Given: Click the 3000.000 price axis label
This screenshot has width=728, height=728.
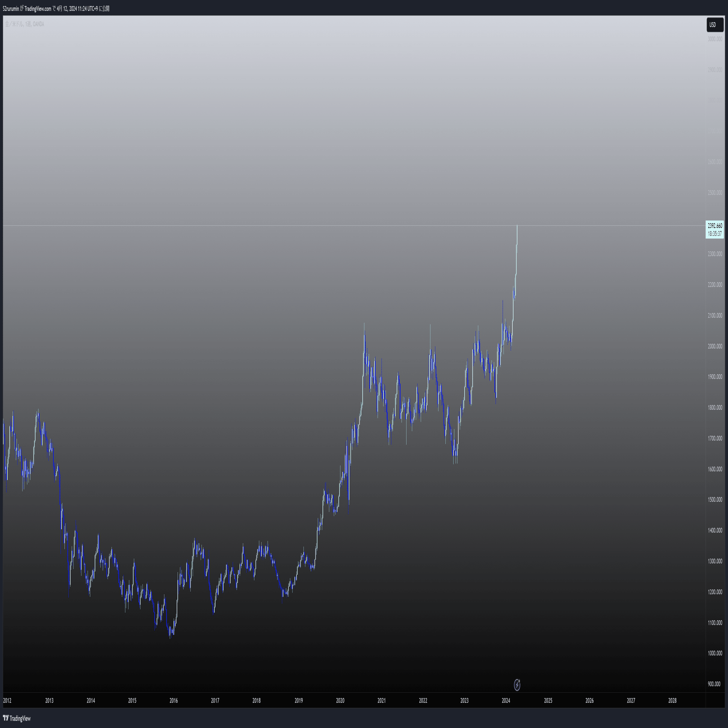Looking at the screenshot, I should pyautogui.click(x=715, y=39).
